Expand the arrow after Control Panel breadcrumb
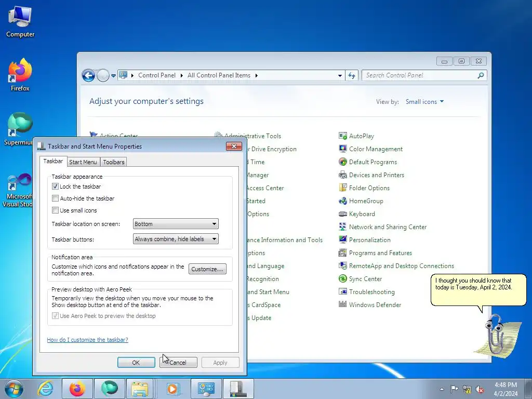The height and width of the screenshot is (399, 532). (181, 75)
